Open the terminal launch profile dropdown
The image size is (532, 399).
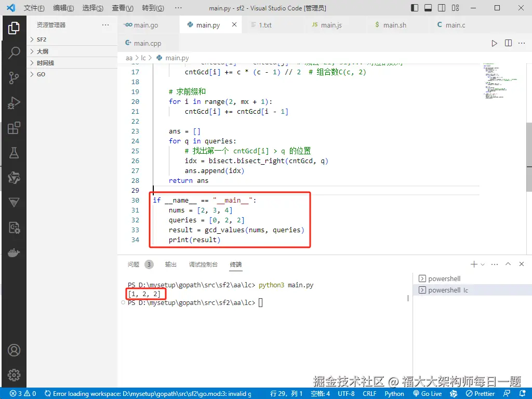click(x=483, y=264)
